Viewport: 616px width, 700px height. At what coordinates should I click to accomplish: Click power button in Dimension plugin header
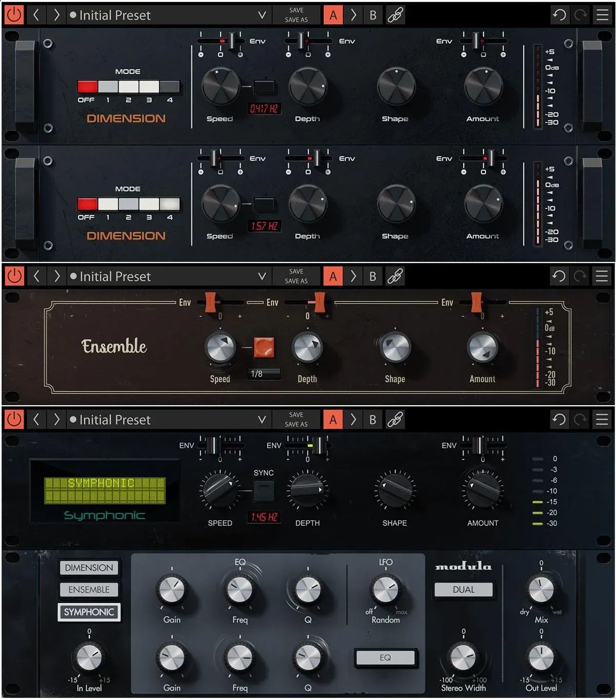[14, 15]
